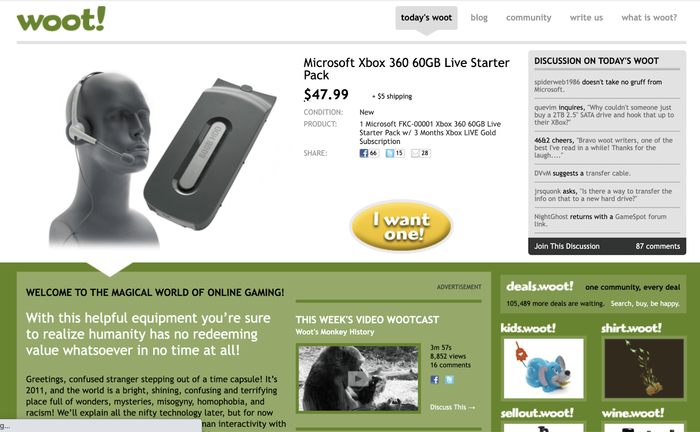Viewport: 700px width, 432px height.
Task: Open the 87 comments link
Action: tap(658, 246)
